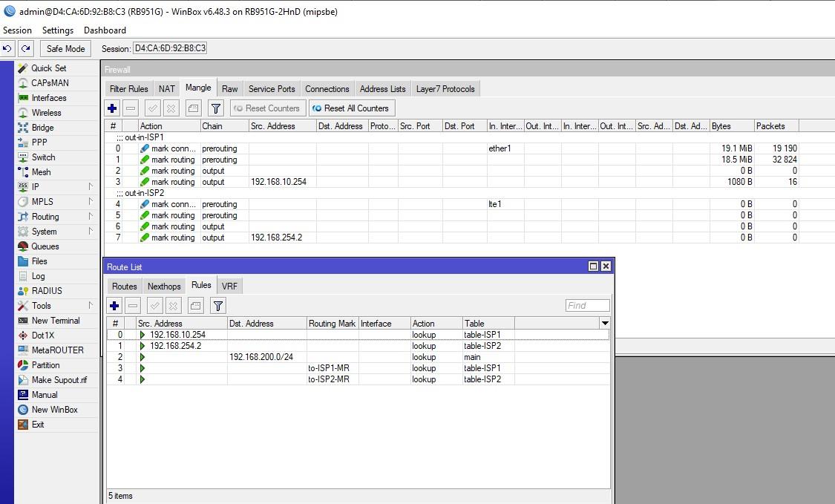Select routing rule marked to-ISP1-MR
The width and height of the screenshot is (835, 504).
click(358, 368)
